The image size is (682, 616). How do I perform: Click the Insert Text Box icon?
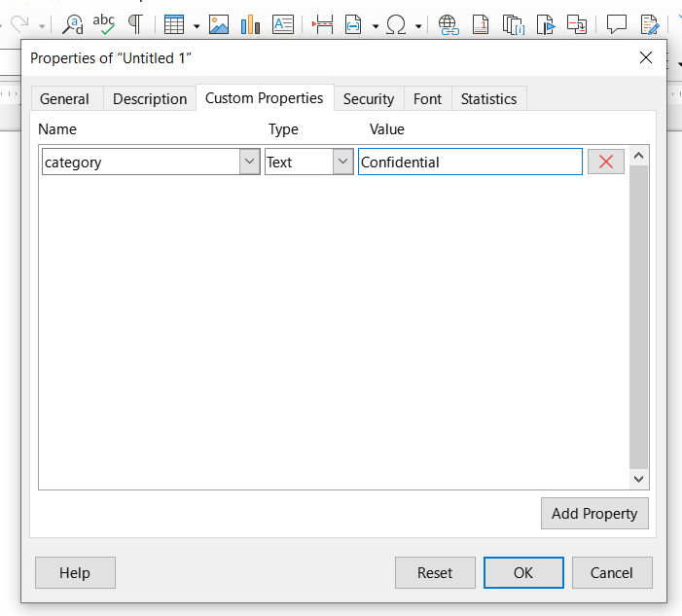click(x=283, y=24)
